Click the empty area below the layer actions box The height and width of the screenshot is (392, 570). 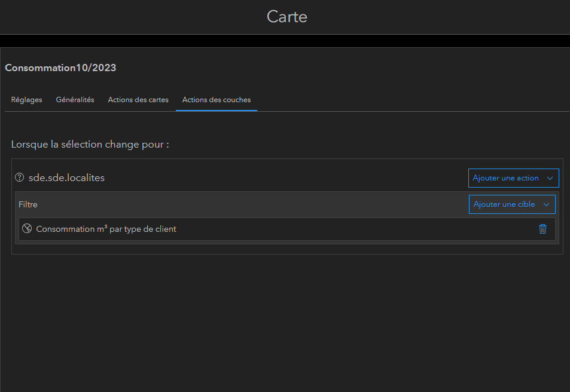click(285, 323)
